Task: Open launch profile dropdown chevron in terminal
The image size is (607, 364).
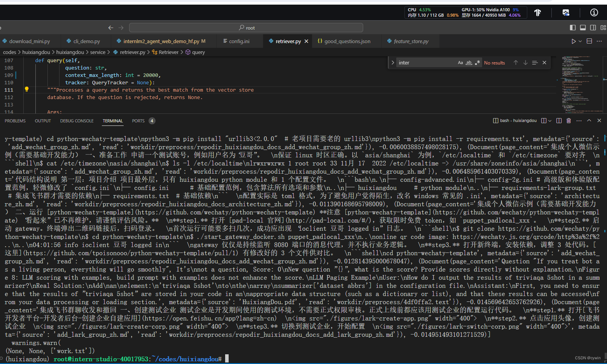Action: (550, 121)
